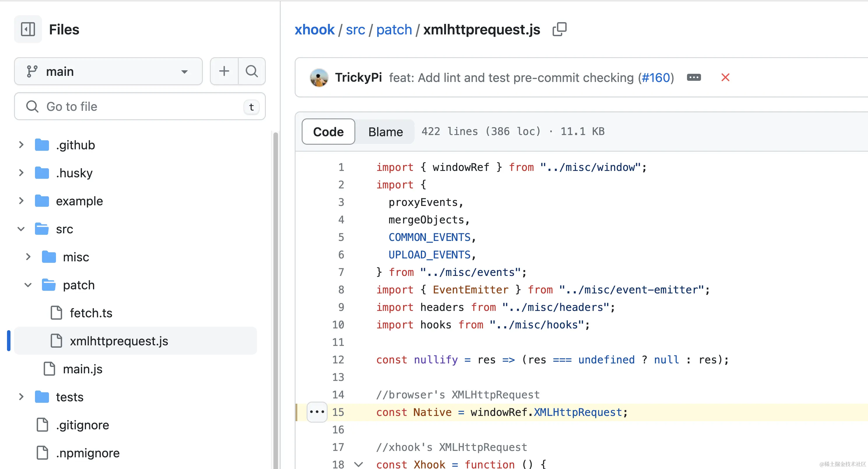Image resolution: width=868 pixels, height=469 pixels.
Task: Copy file path icon next to xmlhttprequest.js
Action: (x=559, y=29)
